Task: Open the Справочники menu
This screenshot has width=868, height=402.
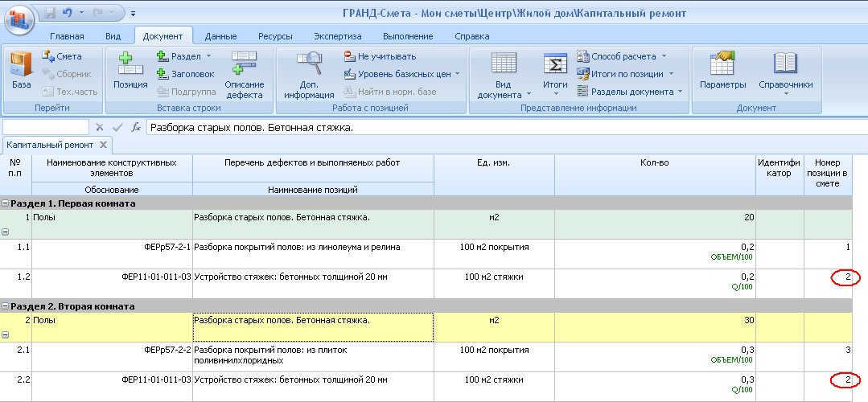Action: point(785,74)
